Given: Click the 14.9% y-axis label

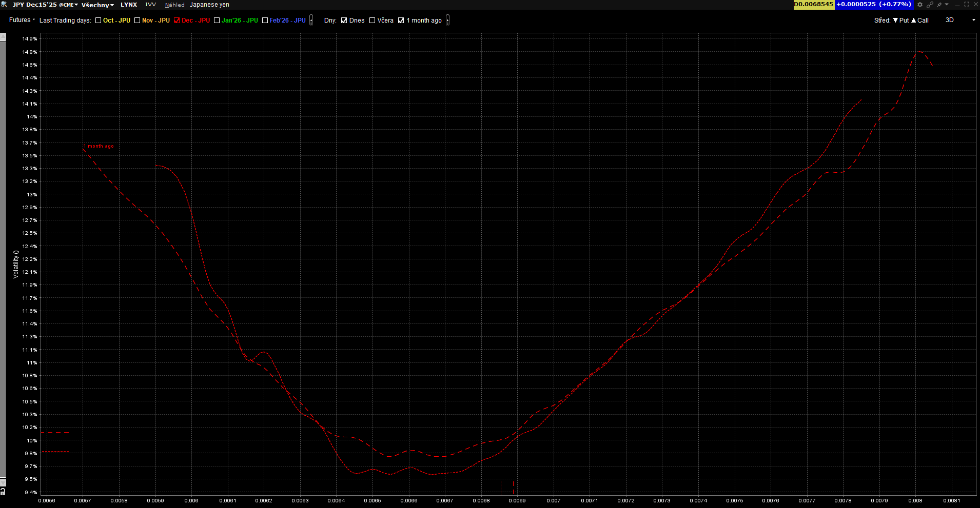Looking at the screenshot, I should click(30, 39).
